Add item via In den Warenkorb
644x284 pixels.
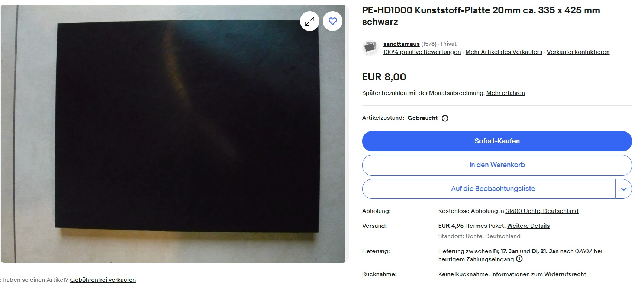tap(497, 165)
